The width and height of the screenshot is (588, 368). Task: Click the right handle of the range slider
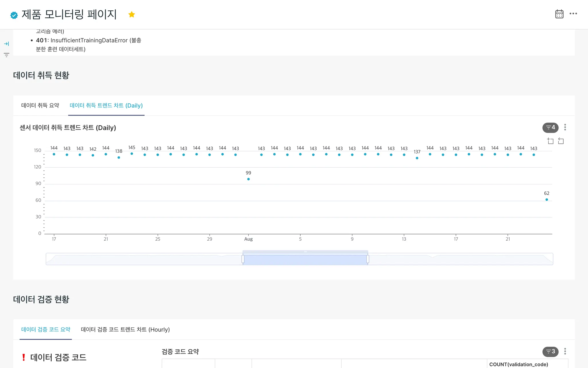[367, 259]
